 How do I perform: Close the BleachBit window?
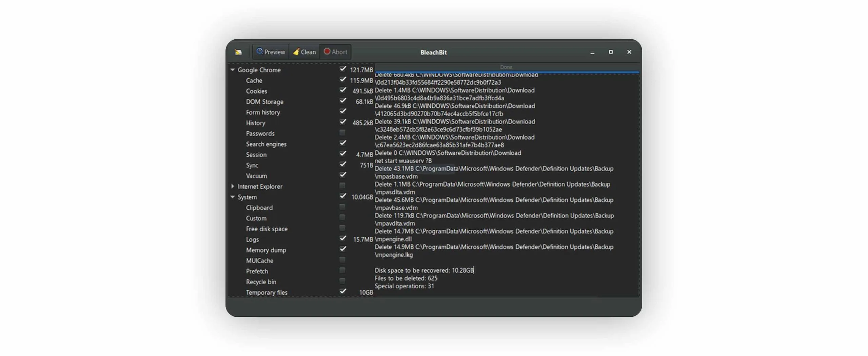coord(629,52)
